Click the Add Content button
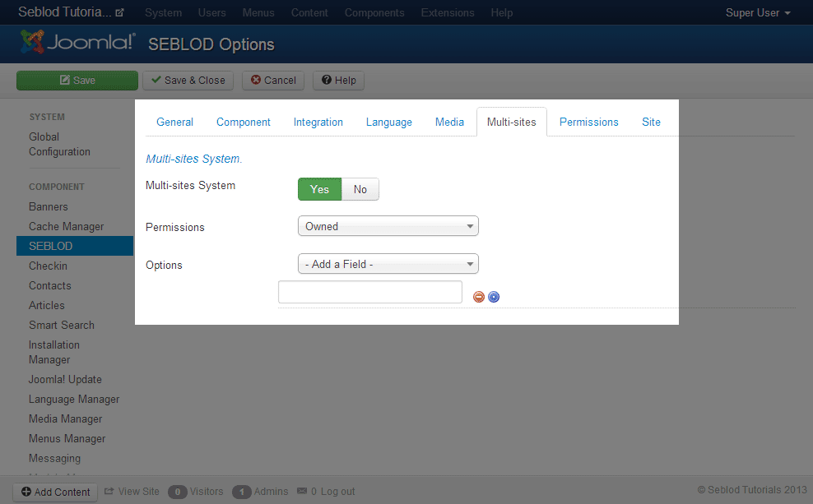 click(55, 492)
